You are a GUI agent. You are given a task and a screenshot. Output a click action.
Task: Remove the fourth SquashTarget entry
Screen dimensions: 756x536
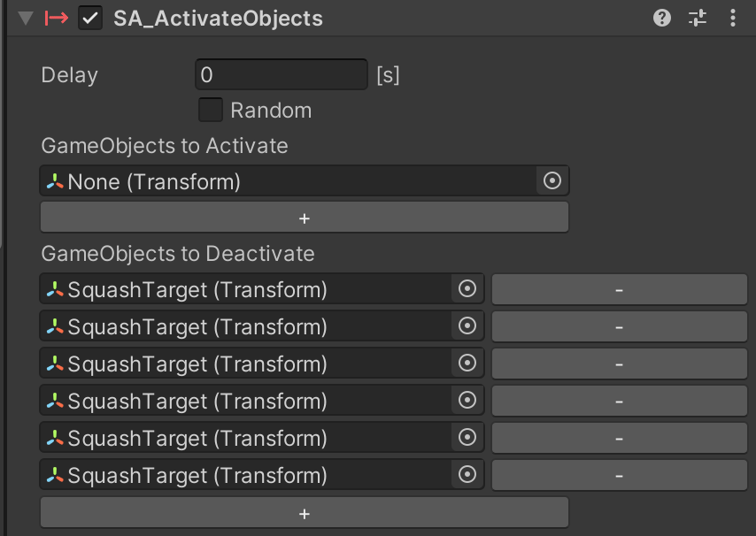[619, 401]
